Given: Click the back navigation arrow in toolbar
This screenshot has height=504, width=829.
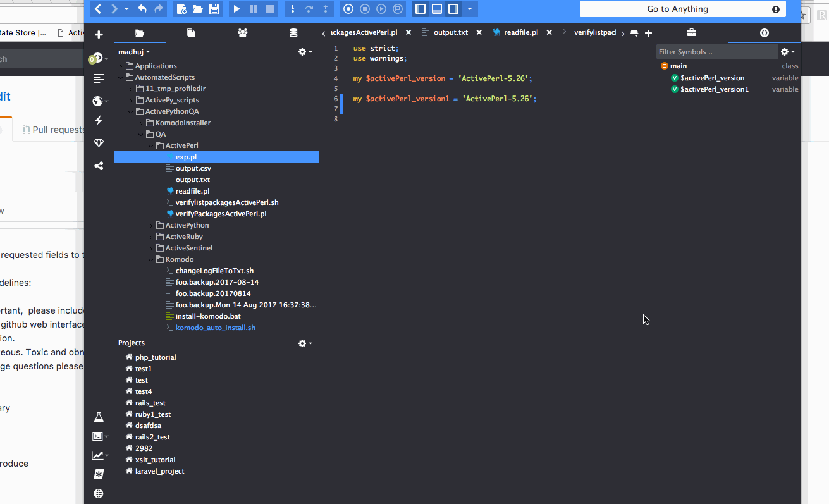Looking at the screenshot, I should tap(98, 9).
